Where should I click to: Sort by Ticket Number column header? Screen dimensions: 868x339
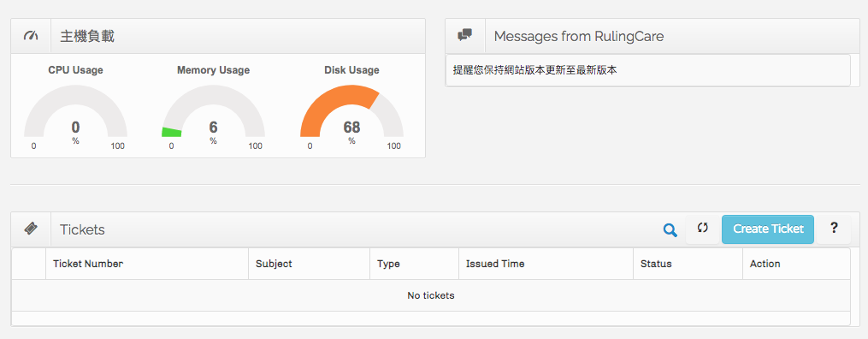pyautogui.click(x=88, y=264)
